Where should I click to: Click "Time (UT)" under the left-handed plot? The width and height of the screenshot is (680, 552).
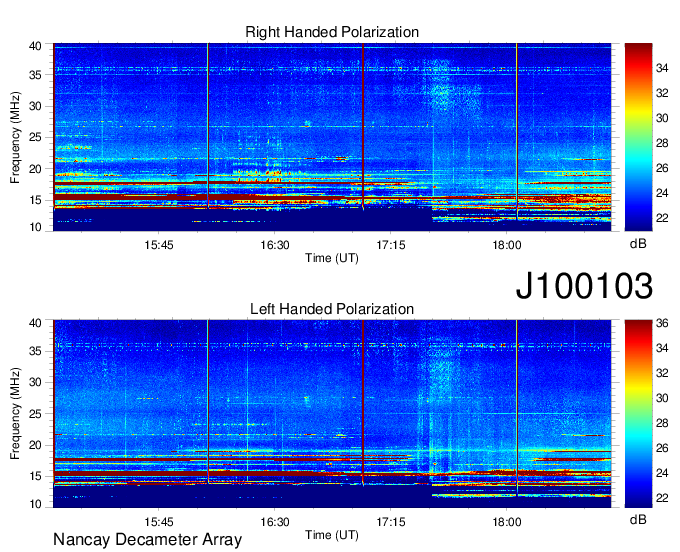pyautogui.click(x=332, y=535)
